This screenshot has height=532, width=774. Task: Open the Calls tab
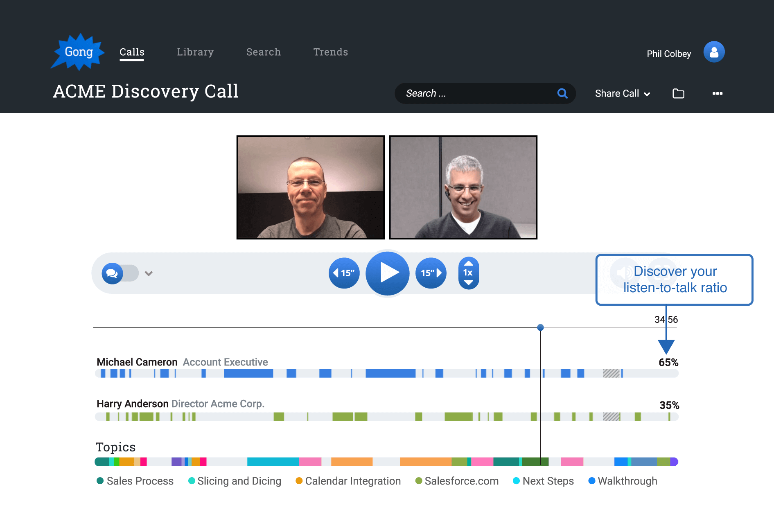coord(132,52)
